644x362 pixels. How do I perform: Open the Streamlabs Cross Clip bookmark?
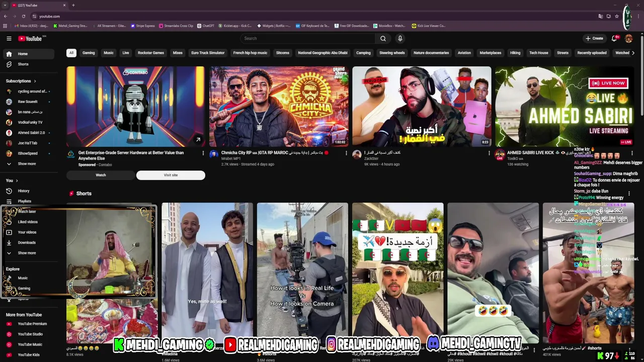click(176, 26)
